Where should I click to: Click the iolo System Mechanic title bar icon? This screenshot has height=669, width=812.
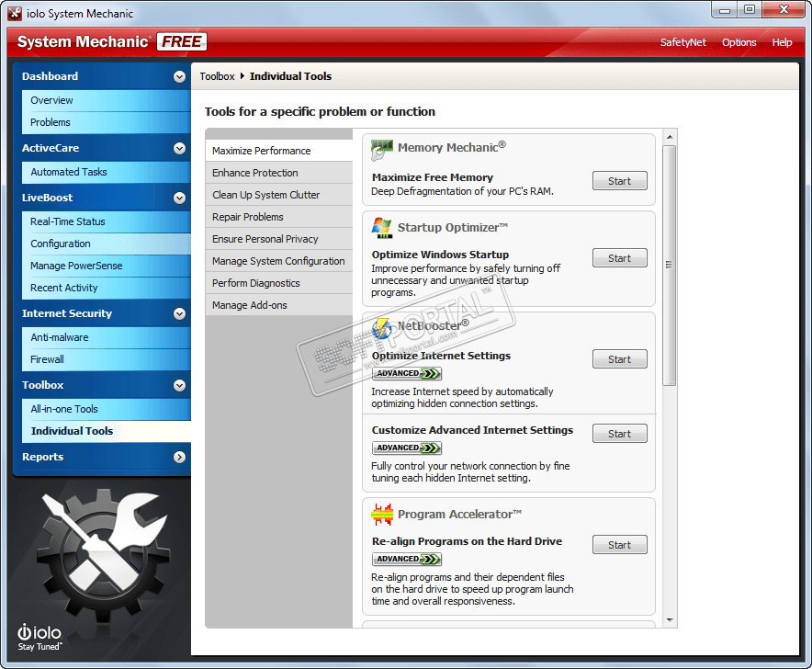point(15,14)
